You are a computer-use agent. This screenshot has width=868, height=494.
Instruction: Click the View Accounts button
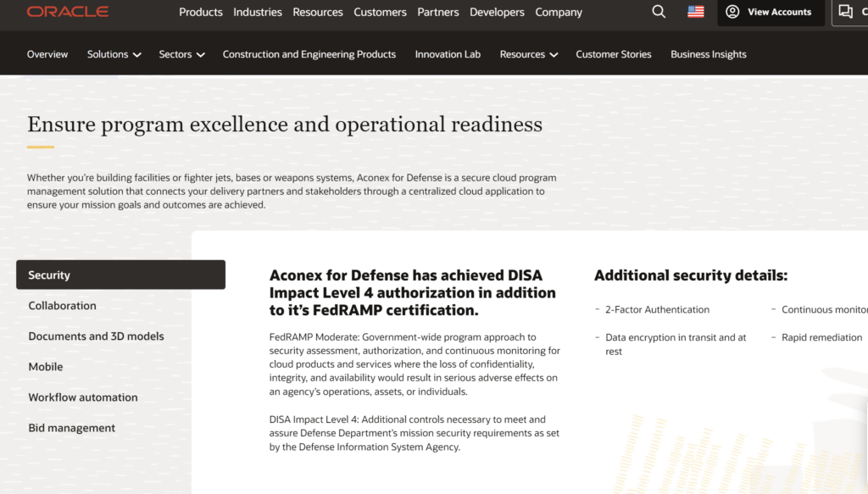coord(770,12)
